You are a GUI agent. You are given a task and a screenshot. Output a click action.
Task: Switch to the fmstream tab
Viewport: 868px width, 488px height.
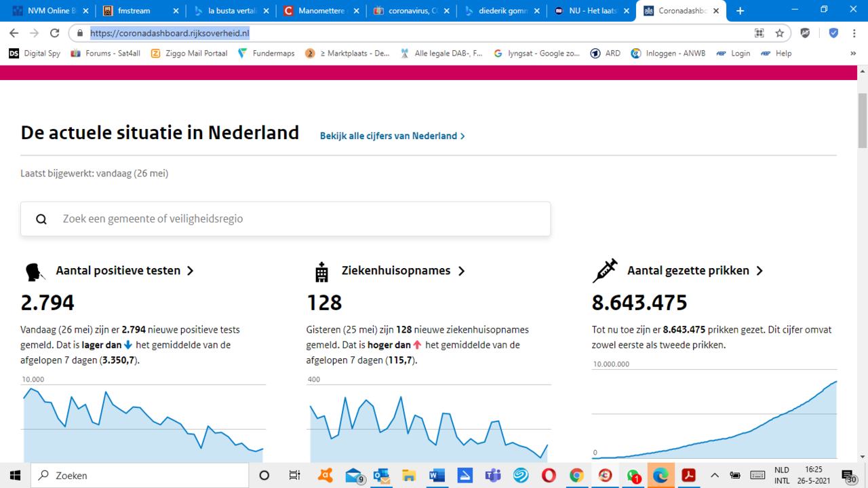click(139, 11)
